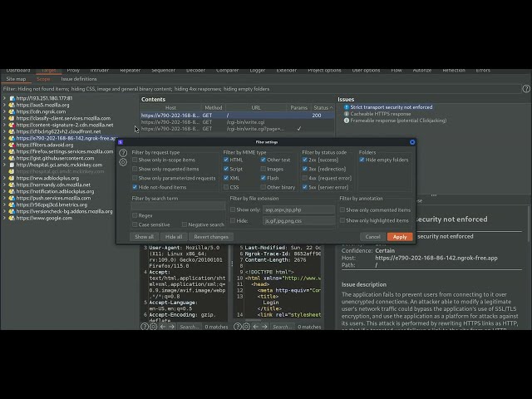Click icon of https://www.google.com node

12,218
